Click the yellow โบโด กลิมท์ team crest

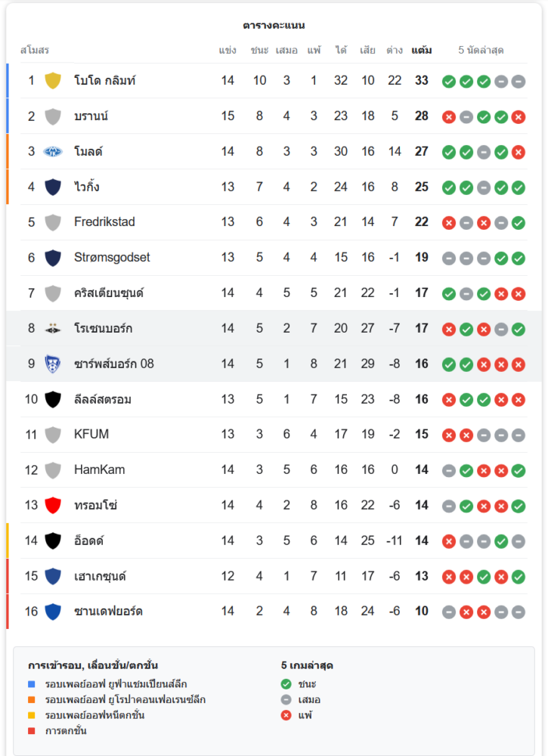pyautogui.click(x=53, y=80)
